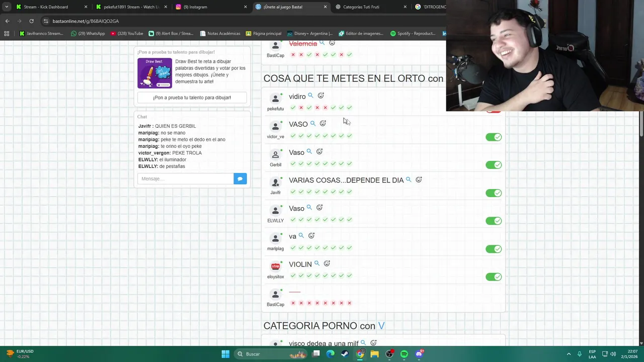
Task: Toggle approval switch for maripiag's 'va'
Action: (x=494, y=249)
